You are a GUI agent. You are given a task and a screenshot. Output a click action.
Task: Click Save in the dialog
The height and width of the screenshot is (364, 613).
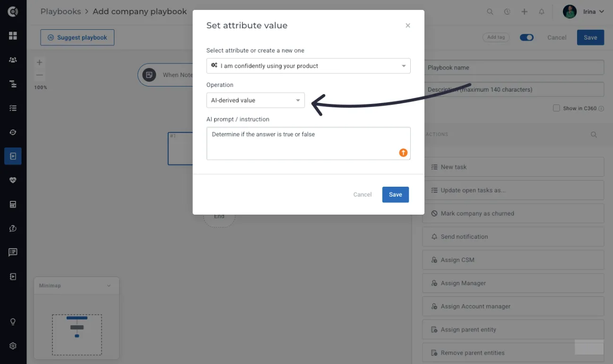coord(396,195)
